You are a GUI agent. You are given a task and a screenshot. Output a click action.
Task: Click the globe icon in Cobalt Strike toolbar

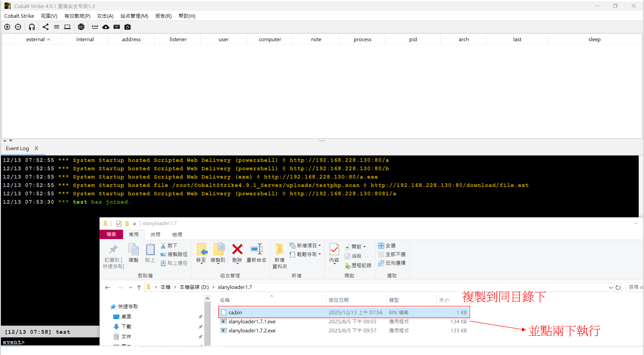81,27
